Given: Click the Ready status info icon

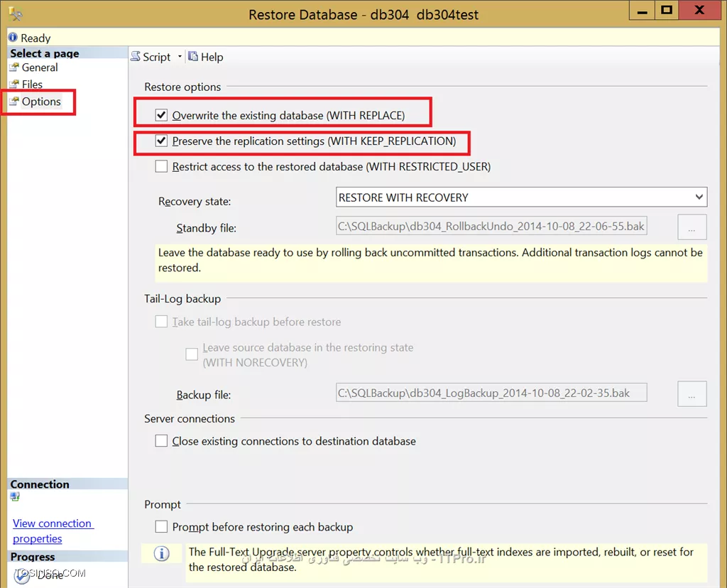Looking at the screenshot, I should click(13, 38).
